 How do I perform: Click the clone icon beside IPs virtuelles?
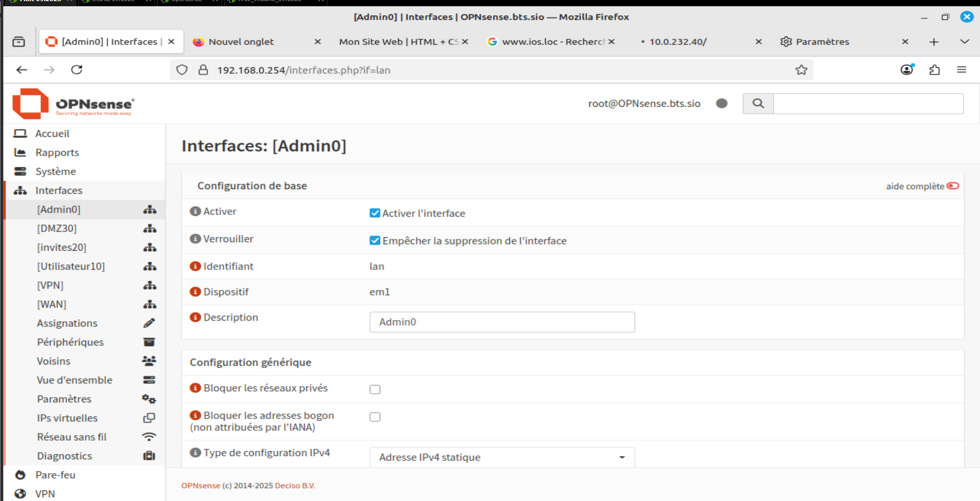coord(149,418)
